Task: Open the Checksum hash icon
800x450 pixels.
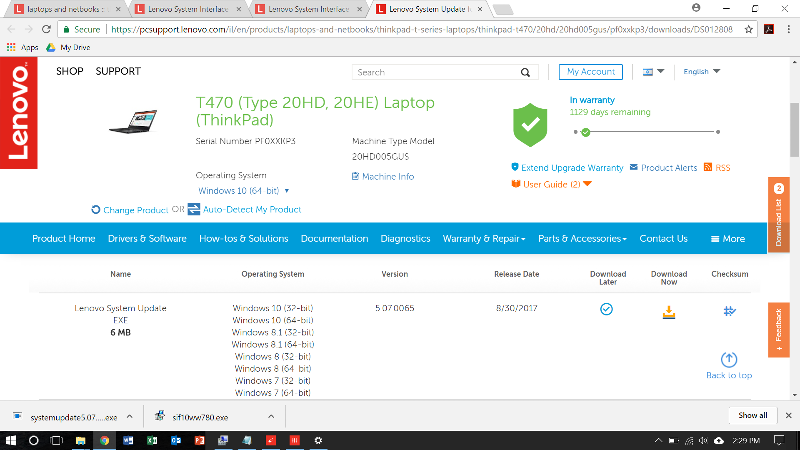Action: point(730,311)
